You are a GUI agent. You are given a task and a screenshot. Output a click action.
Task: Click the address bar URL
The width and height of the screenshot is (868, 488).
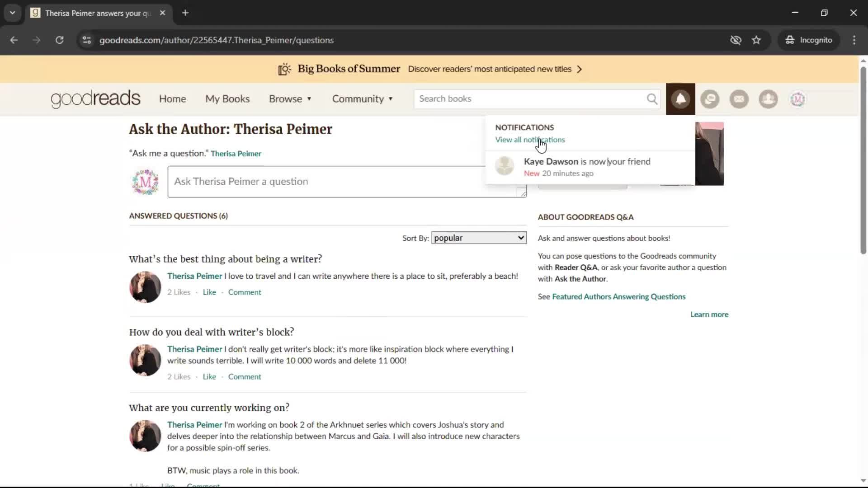(217, 40)
